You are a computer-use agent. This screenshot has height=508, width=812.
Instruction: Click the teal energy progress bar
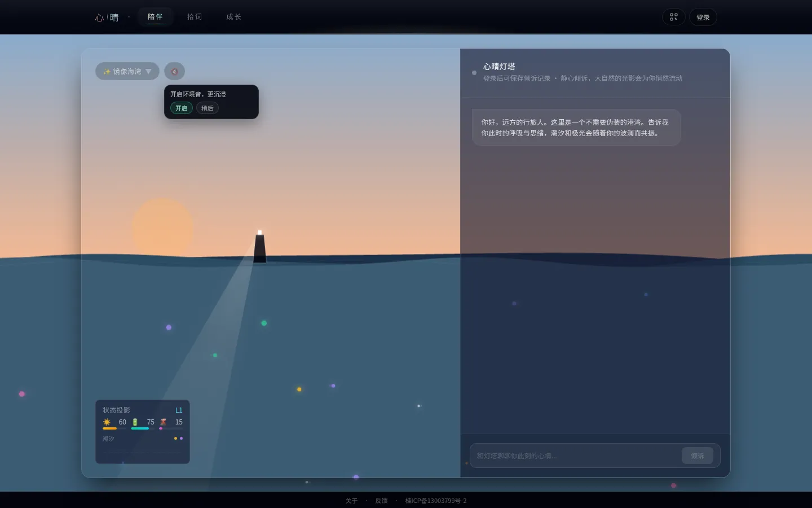[x=143, y=428]
